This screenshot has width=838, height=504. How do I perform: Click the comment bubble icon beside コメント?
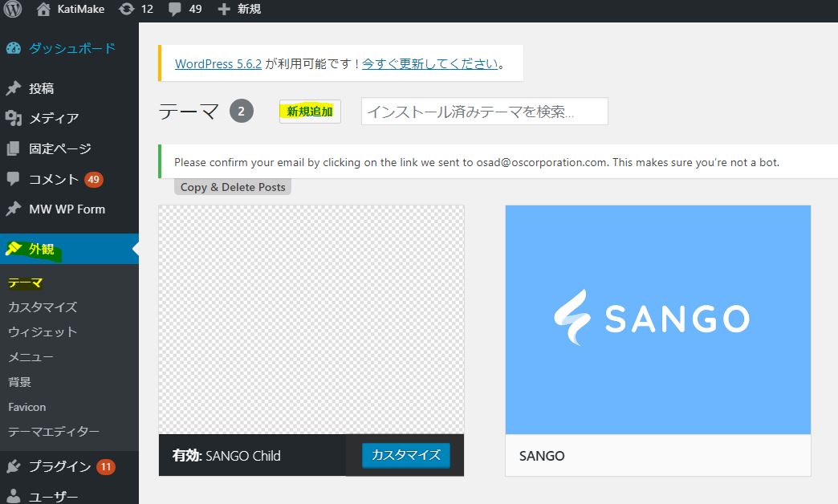tap(14, 178)
